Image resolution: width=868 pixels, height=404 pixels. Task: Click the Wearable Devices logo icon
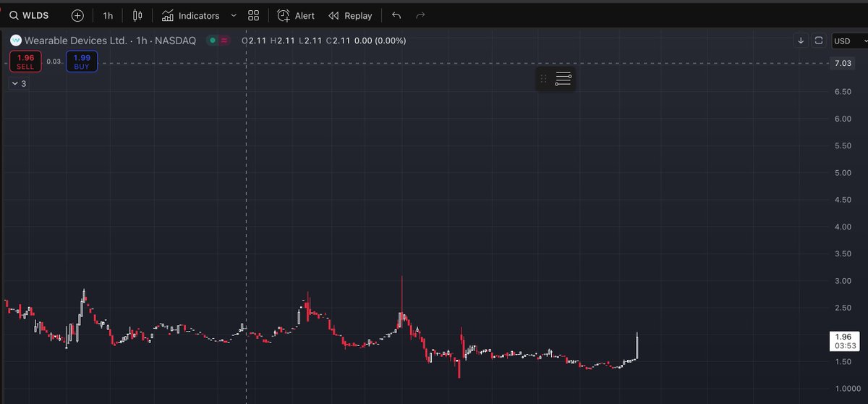[15, 41]
